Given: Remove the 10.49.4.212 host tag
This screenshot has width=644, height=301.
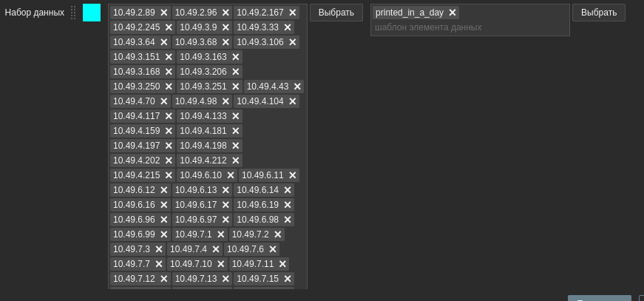Looking at the screenshot, I should [236, 160].
